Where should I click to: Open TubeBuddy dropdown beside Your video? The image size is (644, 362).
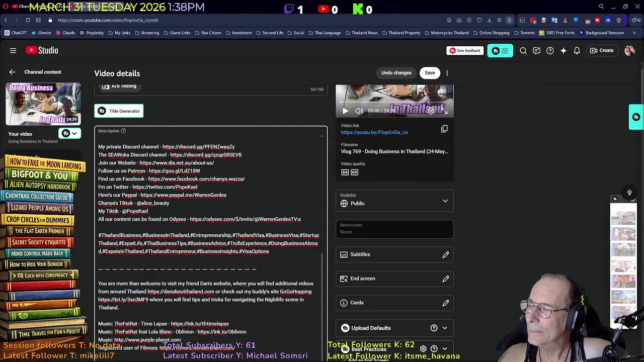pyautogui.click(x=70, y=133)
